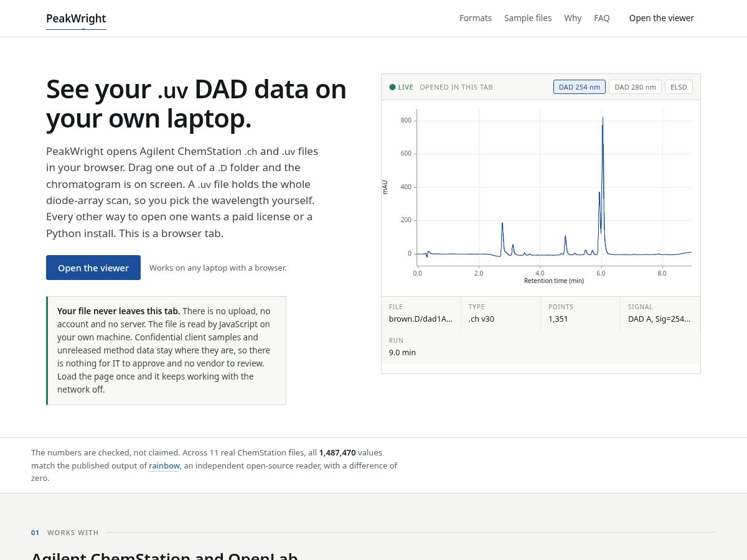
Task: Click the OPENED IN THIS TAB label
Action: click(456, 87)
